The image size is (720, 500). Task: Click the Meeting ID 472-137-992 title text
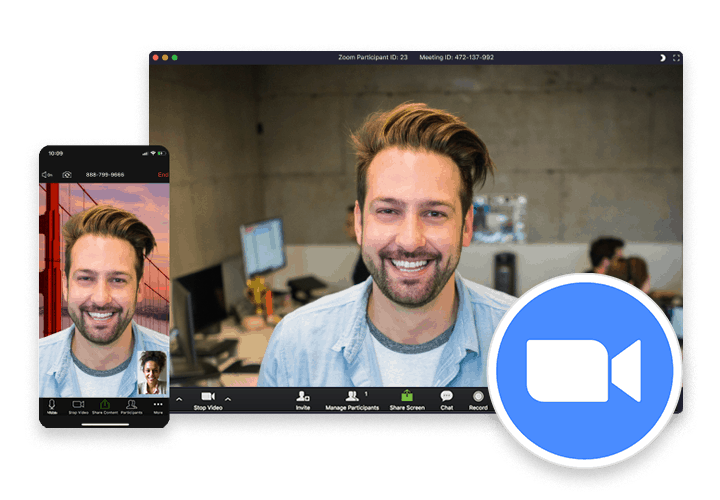click(456, 58)
